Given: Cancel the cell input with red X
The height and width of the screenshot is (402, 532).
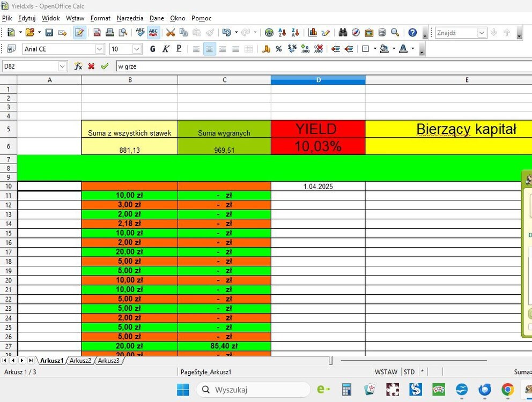Looking at the screenshot, I should click(x=91, y=66).
